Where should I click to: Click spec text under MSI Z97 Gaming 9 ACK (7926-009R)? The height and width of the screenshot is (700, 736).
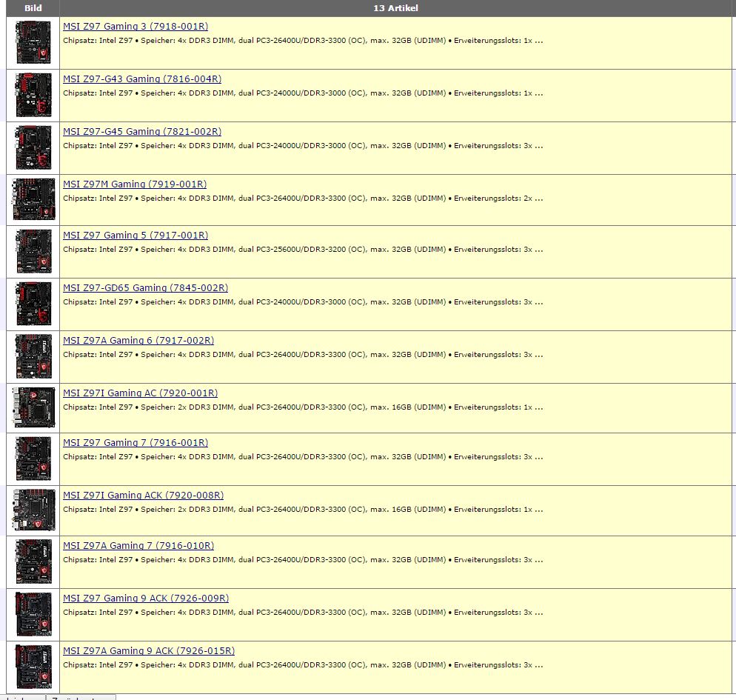(303, 613)
